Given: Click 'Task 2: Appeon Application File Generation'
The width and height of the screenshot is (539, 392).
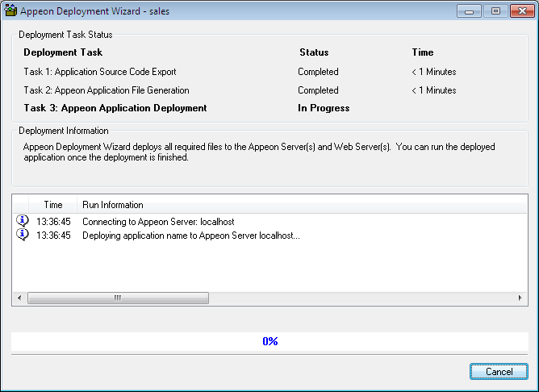Looking at the screenshot, I should tap(107, 90).
